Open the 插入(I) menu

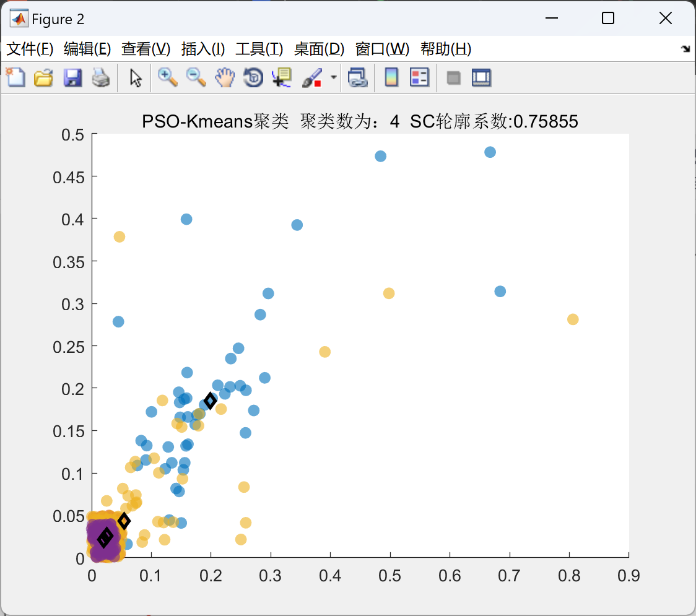point(203,49)
